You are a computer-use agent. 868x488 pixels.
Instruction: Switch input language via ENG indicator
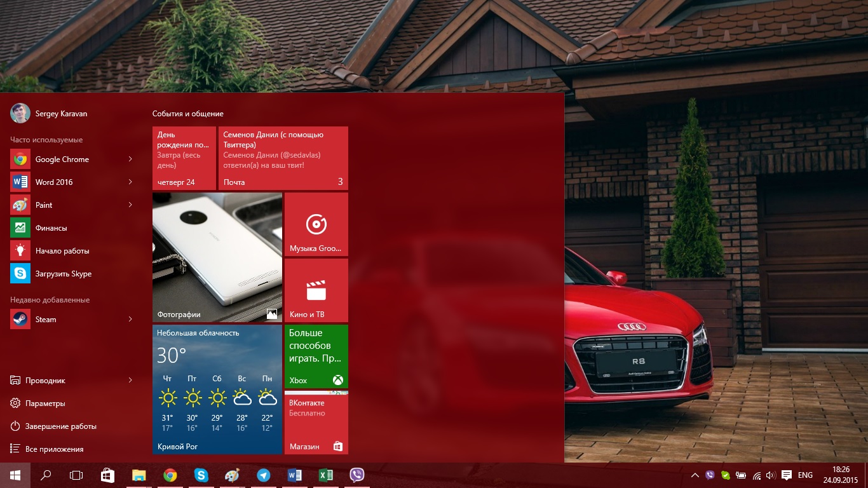click(x=806, y=475)
